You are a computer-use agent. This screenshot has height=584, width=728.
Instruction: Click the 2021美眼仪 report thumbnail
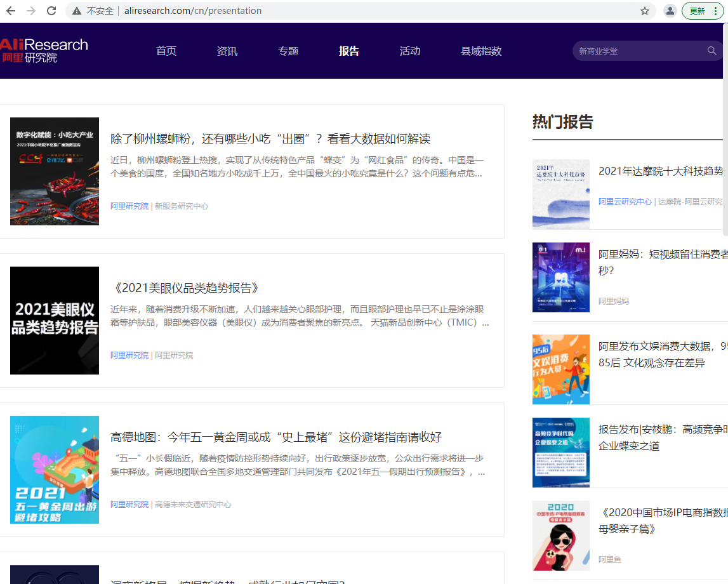pos(55,321)
